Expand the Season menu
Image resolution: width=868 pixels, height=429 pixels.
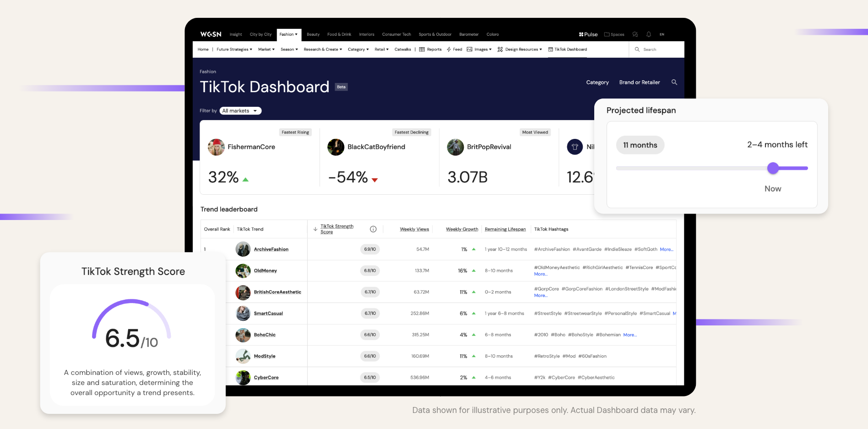point(289,49)
